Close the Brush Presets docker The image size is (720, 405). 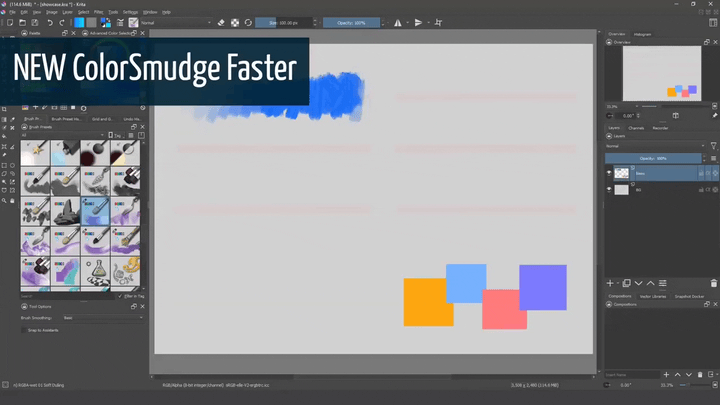[x=142, y=127]
